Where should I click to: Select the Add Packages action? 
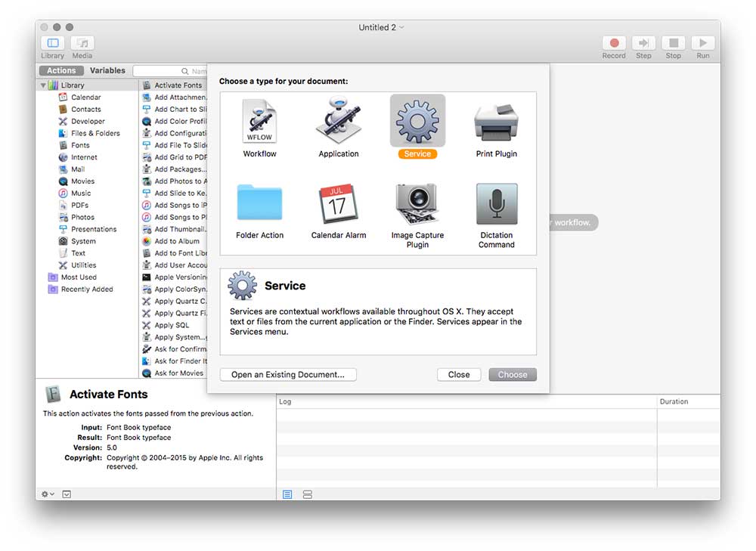point(174,169)
